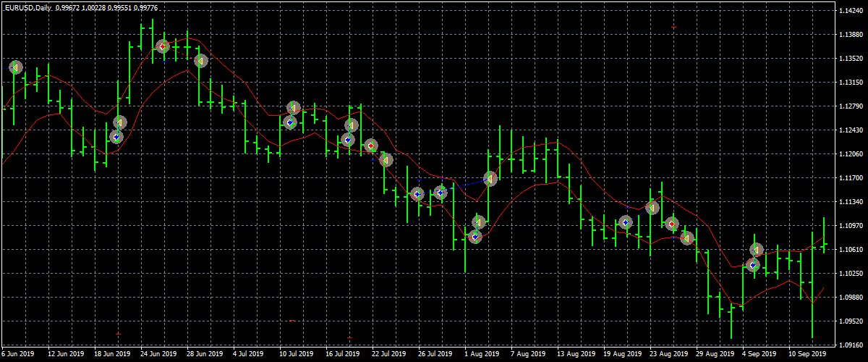
Task: Click the 22 Jul 2019 date label
Action: tap(389, 355)
